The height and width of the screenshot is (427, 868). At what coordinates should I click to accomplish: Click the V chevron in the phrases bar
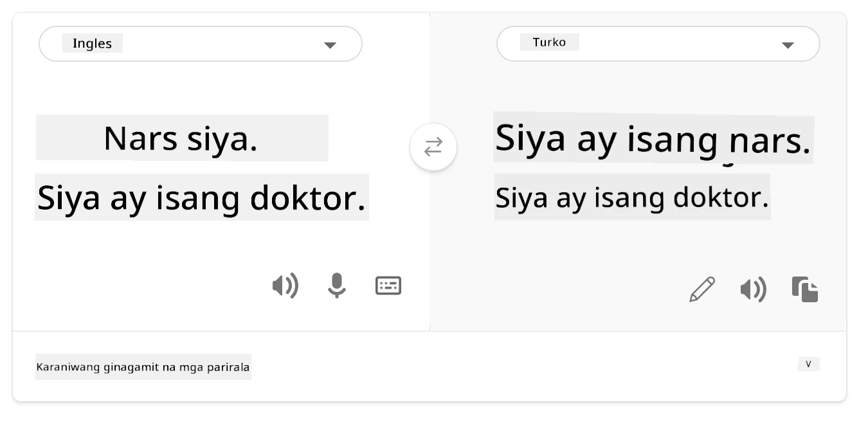click(808, 364)
